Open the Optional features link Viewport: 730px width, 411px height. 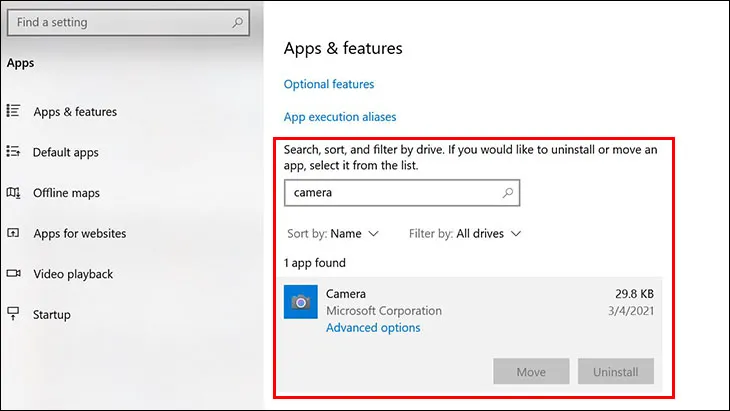329,84
